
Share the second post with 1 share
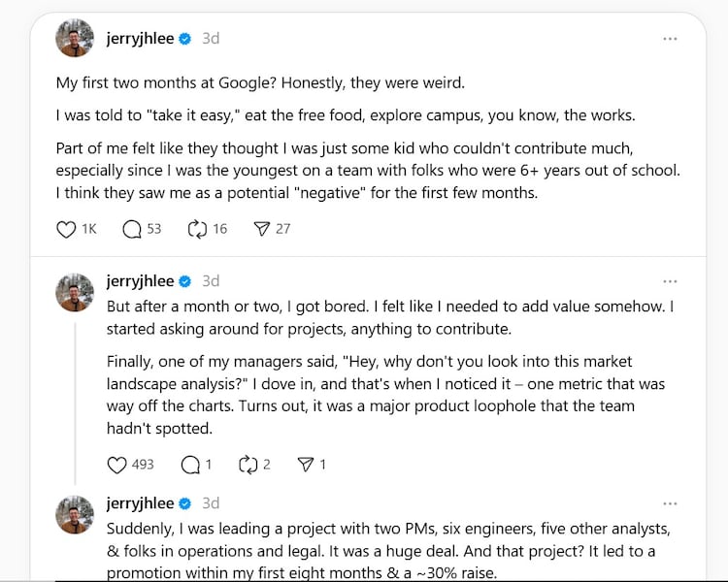click(x=306, y=465)
